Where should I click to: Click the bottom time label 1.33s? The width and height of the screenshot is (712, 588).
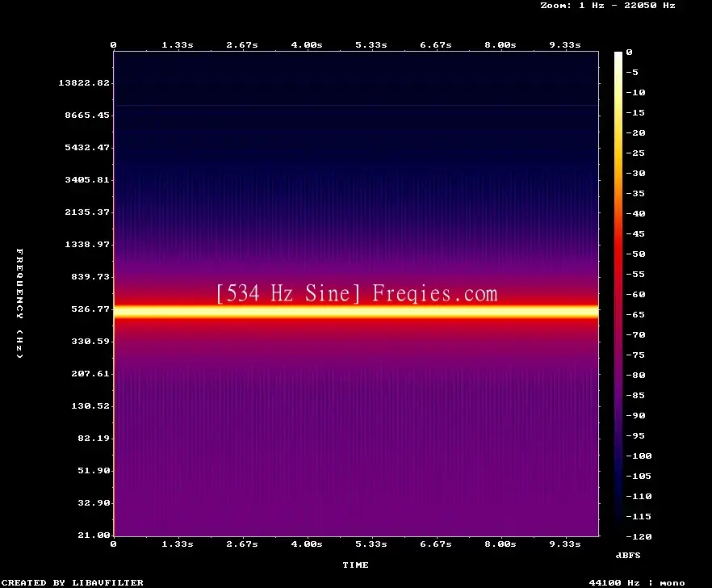pos(178,544)
